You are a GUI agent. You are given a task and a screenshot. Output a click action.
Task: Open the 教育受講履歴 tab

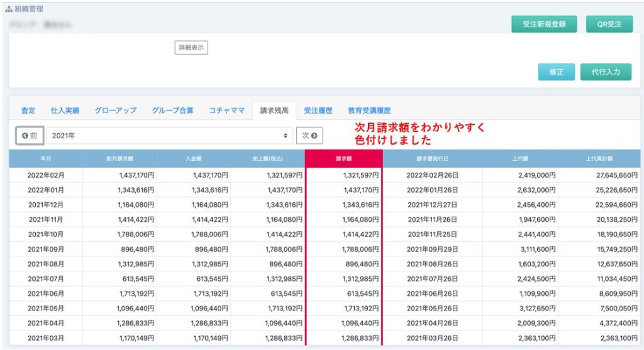tap(369, 111)
